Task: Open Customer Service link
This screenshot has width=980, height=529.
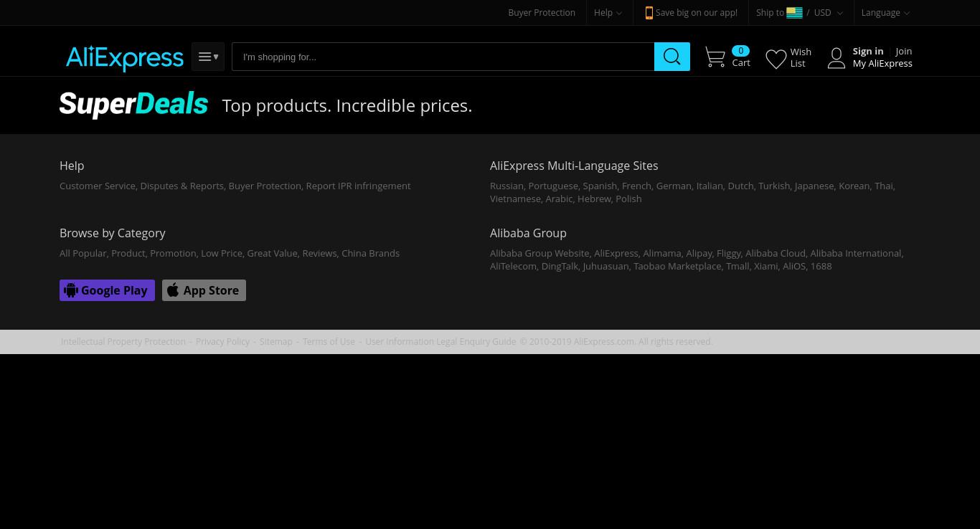Action: [98, 186]
